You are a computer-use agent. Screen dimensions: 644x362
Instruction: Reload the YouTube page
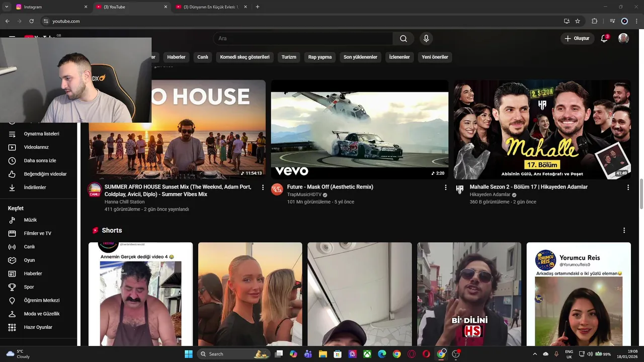tap(31, 21)
